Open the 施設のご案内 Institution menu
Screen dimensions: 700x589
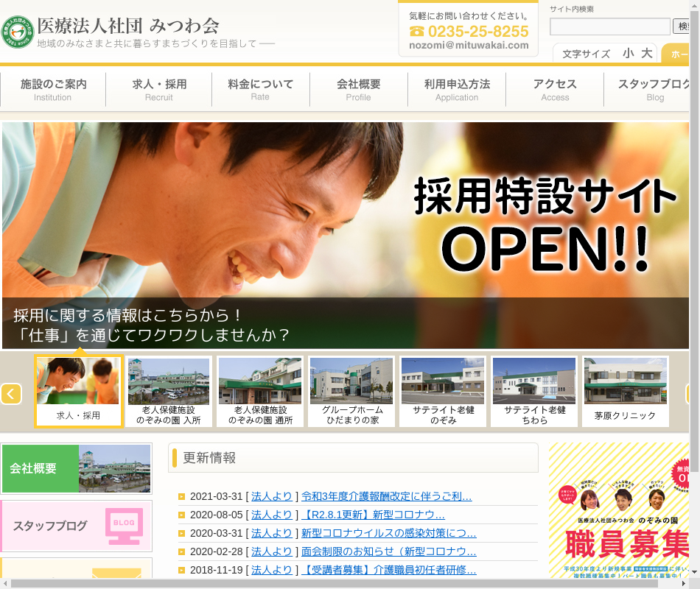(x=53, y=90)
